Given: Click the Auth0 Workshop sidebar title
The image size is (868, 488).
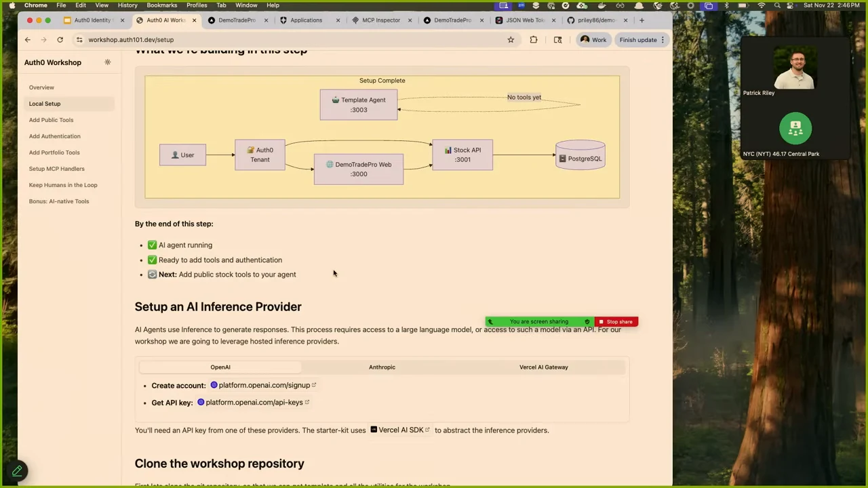Looking at the screenshot, I should (x=53, y=62).
